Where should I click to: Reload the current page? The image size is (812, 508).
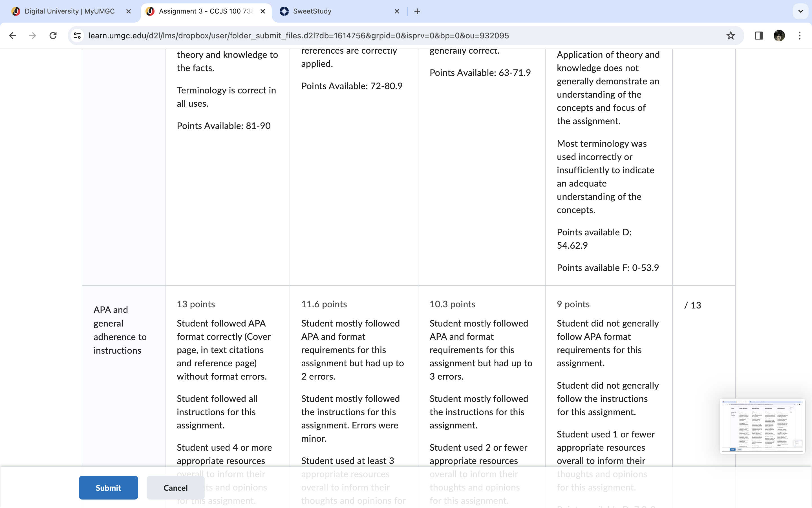point(53,36)
